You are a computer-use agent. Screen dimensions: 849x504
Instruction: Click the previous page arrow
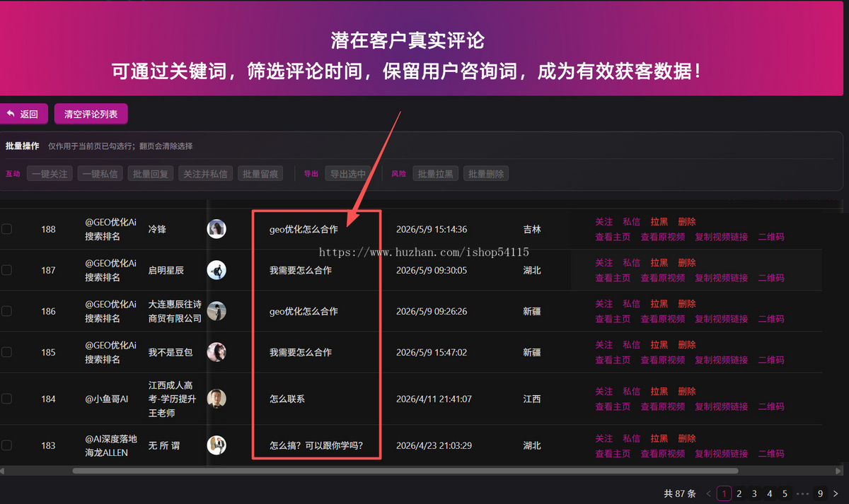tap(709, 493)
